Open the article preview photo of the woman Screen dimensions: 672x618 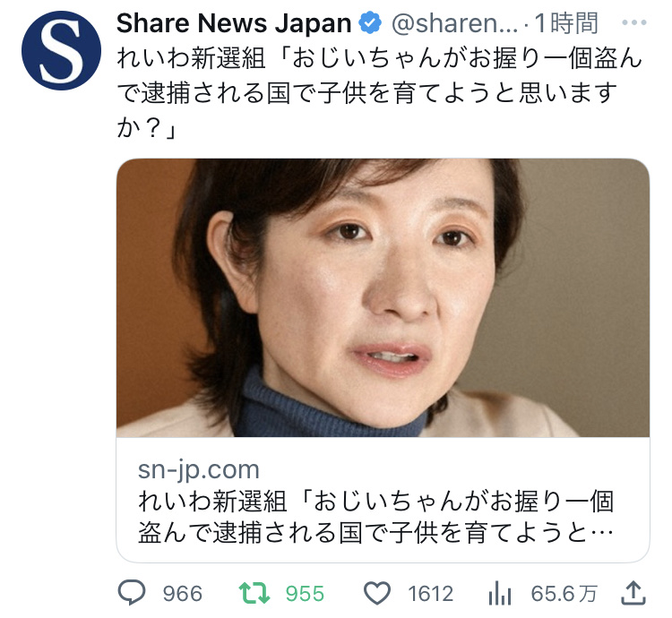point(383,297)
